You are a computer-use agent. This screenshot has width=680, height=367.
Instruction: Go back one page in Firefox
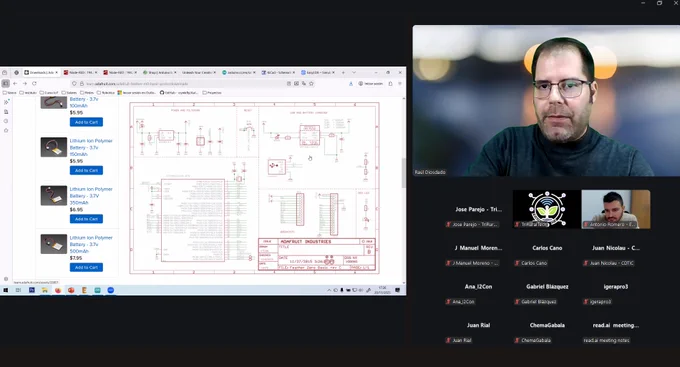pos(15,83)
